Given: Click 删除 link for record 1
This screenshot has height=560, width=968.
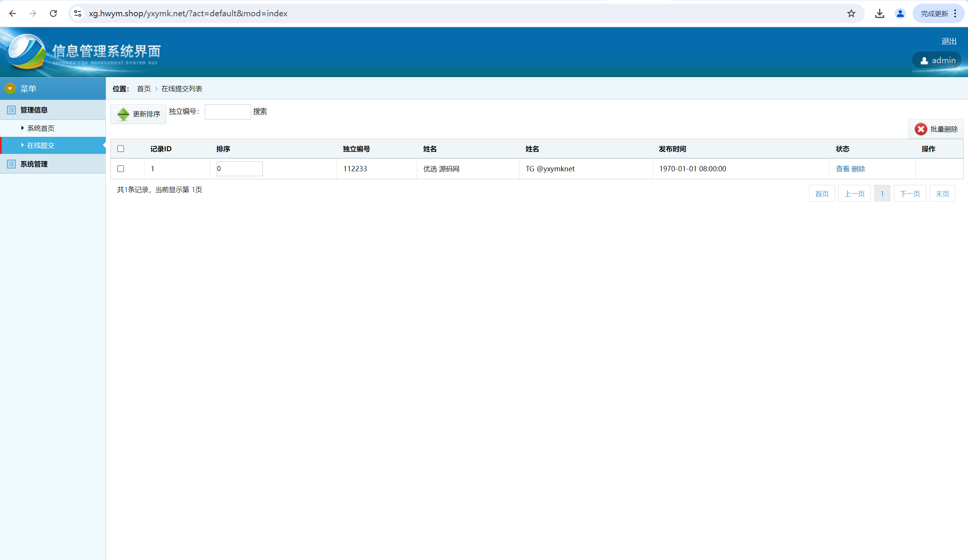Looking at the screenshot, I should pyautogui.click(x=858, y=169).
